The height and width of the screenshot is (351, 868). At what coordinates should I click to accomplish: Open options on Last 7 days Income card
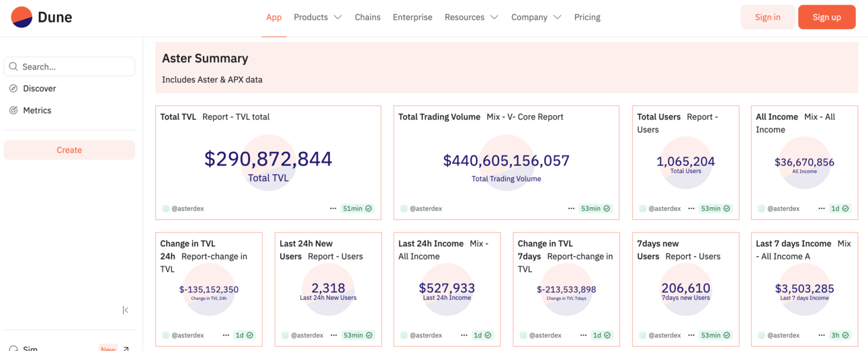(822, 335)
